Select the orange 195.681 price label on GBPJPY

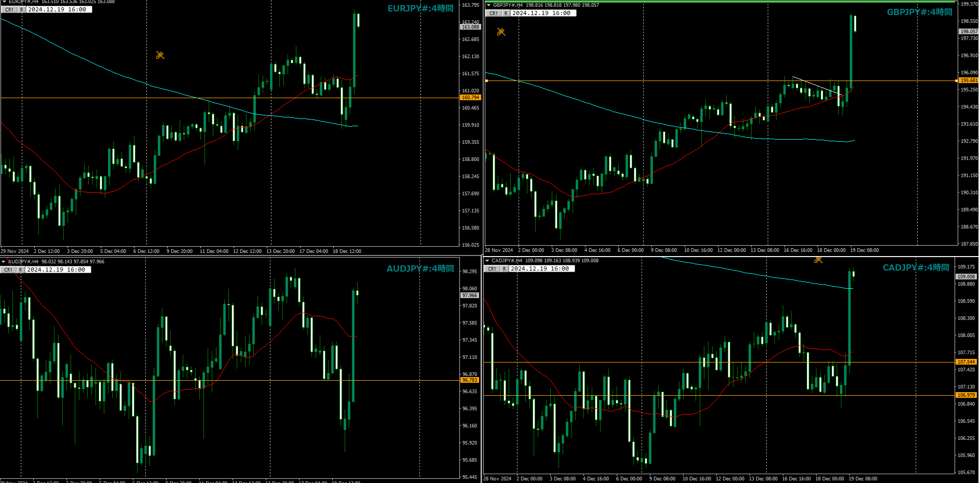tap(969, 81)
